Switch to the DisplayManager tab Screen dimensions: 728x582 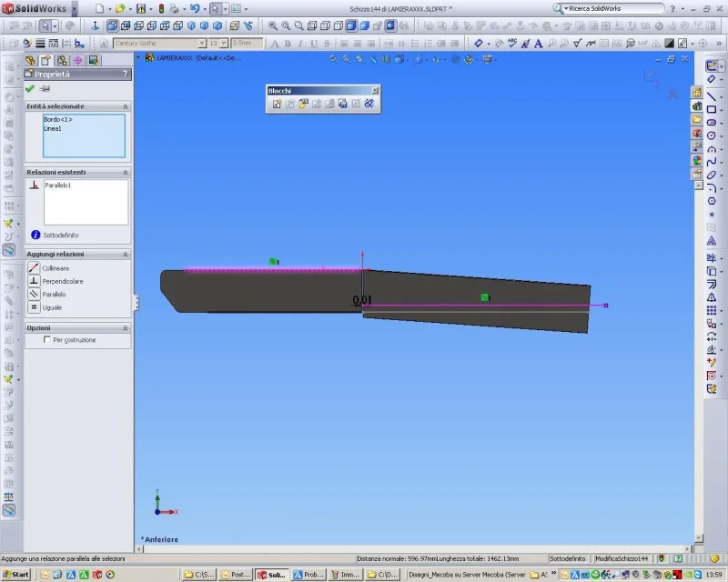94,60
